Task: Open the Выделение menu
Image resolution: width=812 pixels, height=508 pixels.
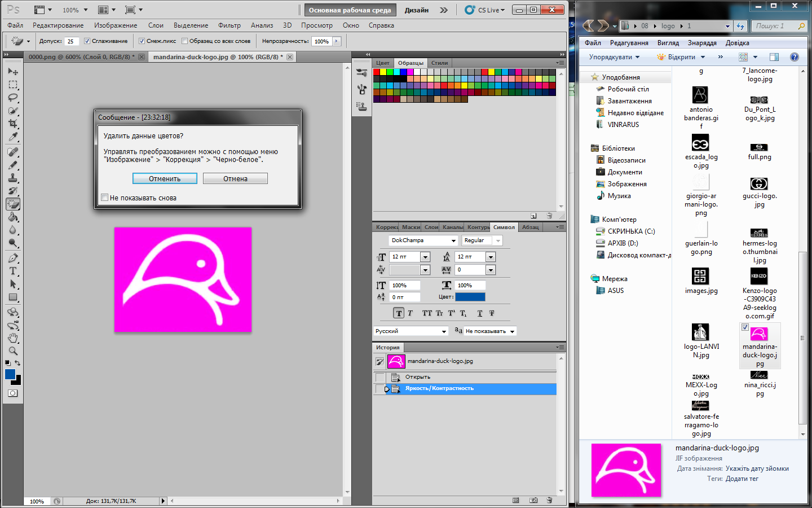Action: click(191, 25)
